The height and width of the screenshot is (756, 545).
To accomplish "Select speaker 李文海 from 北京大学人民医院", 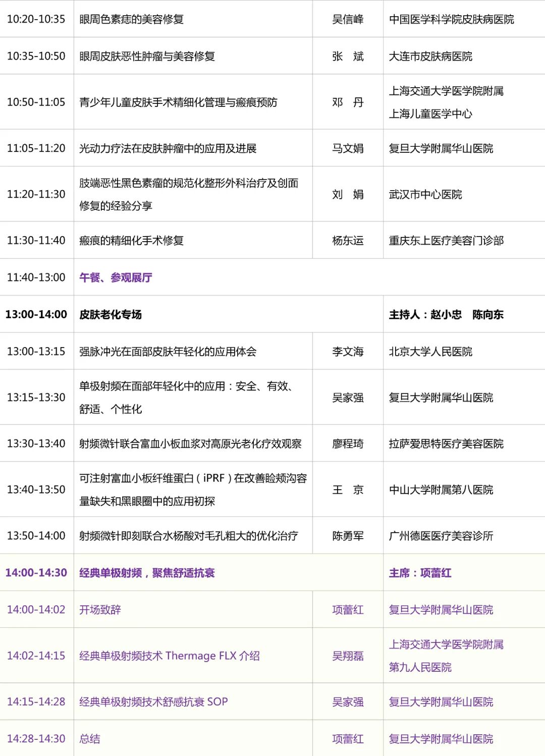I will tap(349, 351).
